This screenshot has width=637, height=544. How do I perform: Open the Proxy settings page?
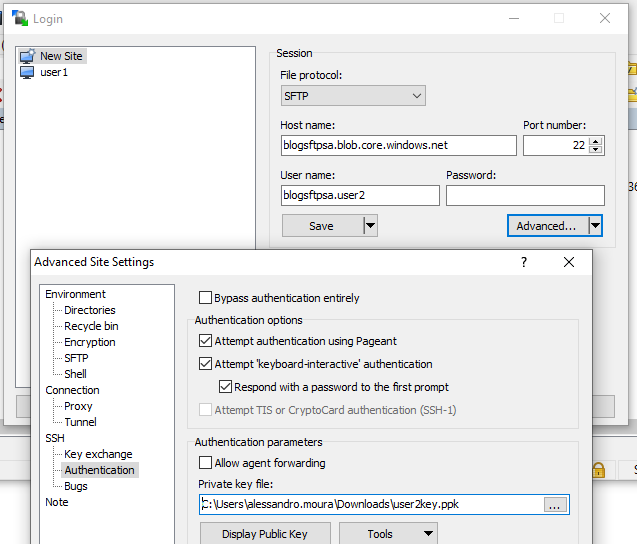(78, 406)
